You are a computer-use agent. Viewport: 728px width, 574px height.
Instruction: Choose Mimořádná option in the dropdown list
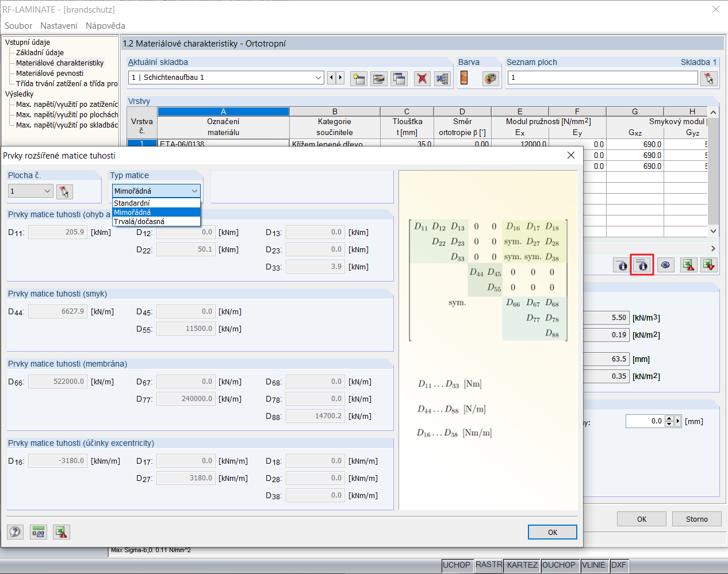156,212
